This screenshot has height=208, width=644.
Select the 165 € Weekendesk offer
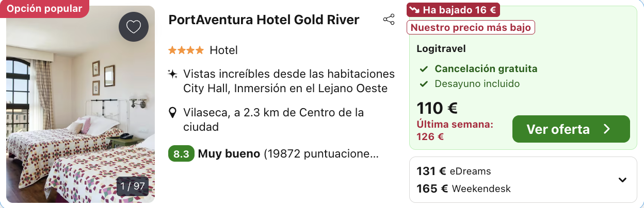click(x=463, y=189)
